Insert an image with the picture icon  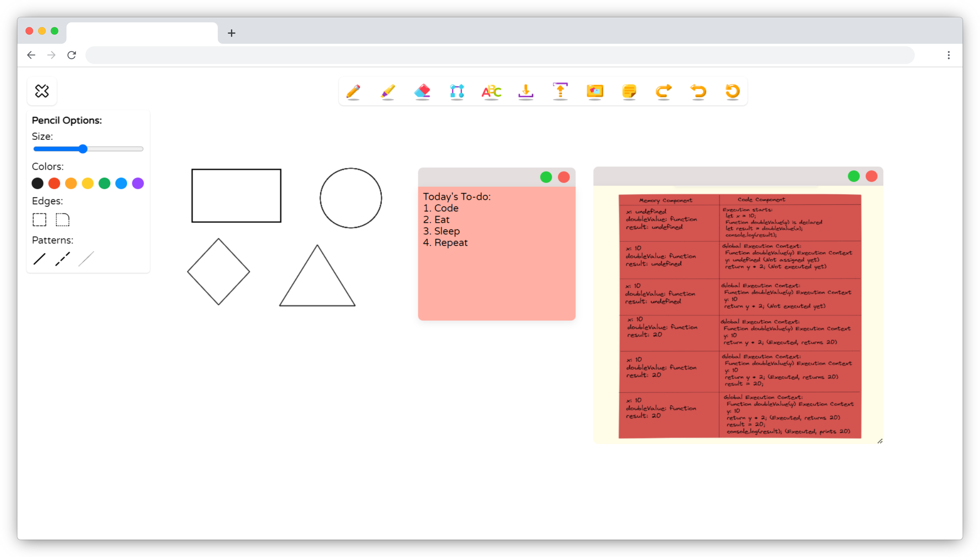coord(595,91)
